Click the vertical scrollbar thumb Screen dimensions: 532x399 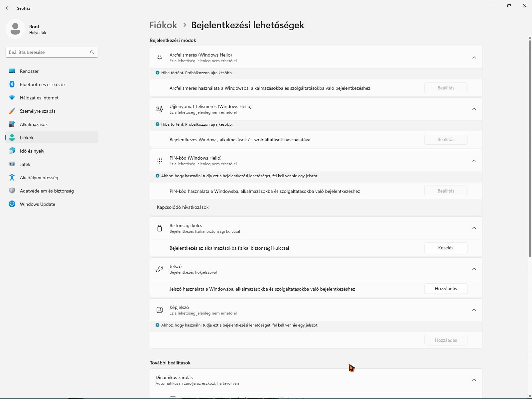pyautogui.click(x=530, y=148)
